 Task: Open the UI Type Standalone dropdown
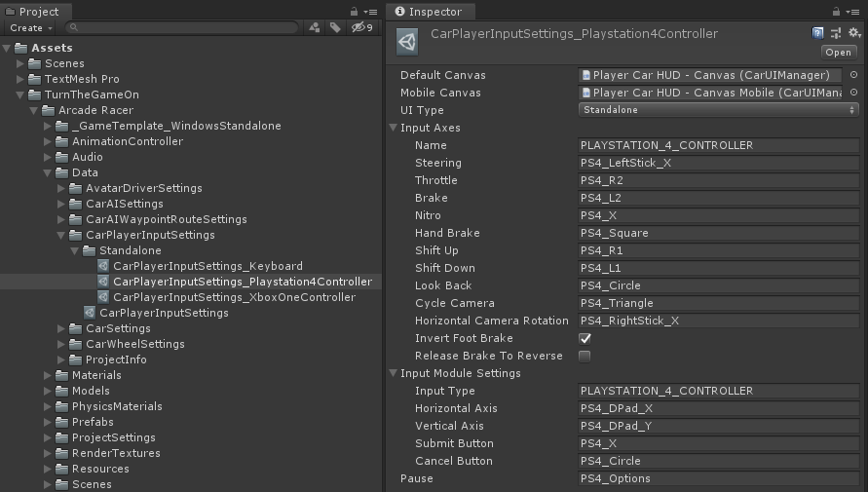719,109
